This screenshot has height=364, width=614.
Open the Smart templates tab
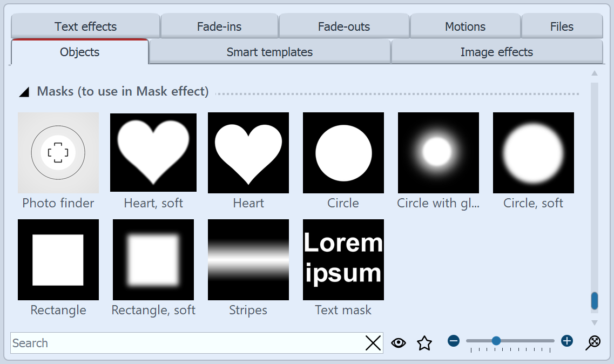click(x=269, y=52)
